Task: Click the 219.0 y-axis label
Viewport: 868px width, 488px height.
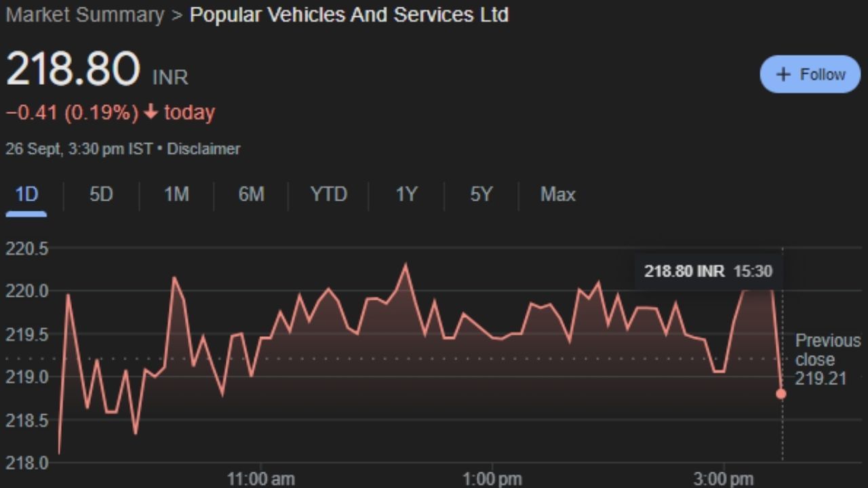Action: point(27,377)
